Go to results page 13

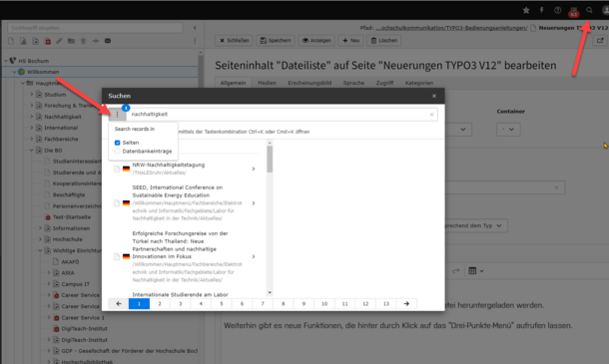(x=386, y=304)
